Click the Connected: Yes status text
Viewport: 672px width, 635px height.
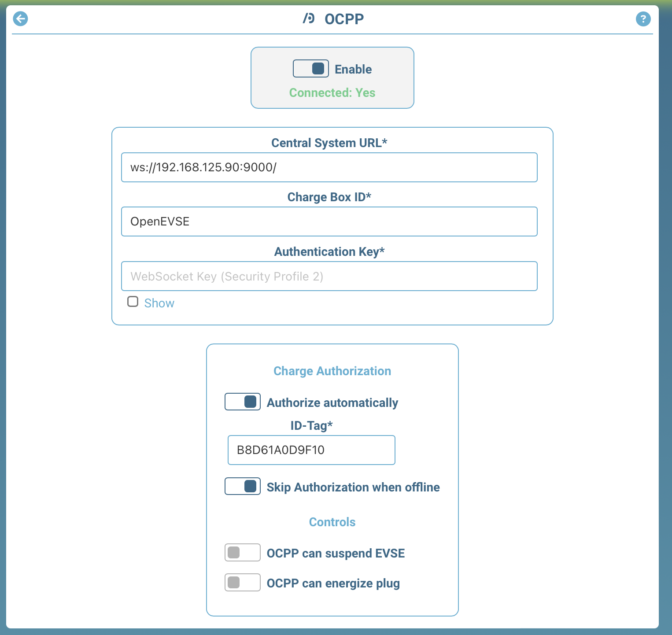click(332, 92)
